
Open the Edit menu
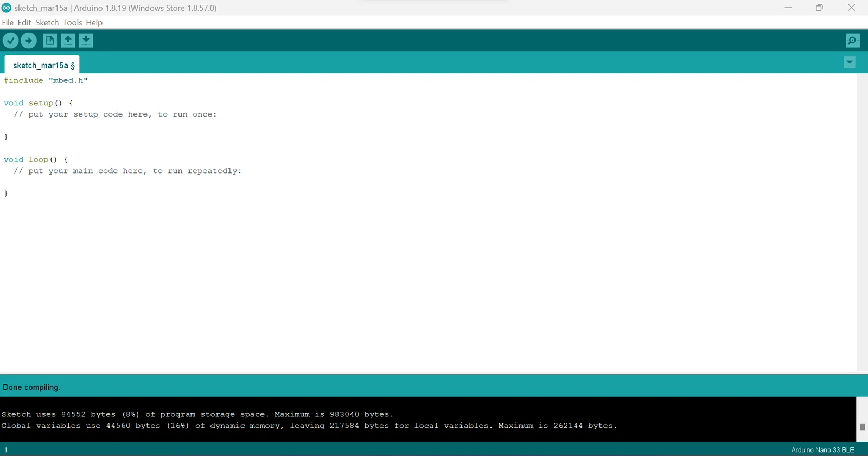(x=24, y=22)
